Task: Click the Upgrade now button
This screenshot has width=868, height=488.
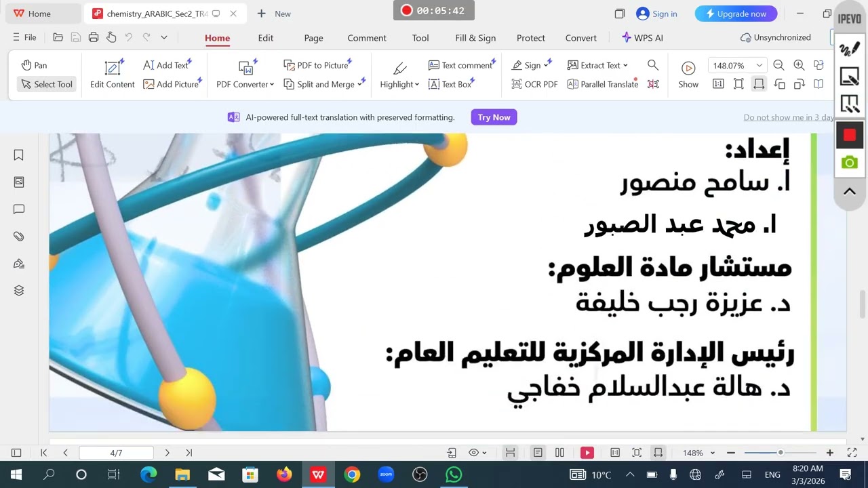Action: pyautogui.click(x=736, y=14)
